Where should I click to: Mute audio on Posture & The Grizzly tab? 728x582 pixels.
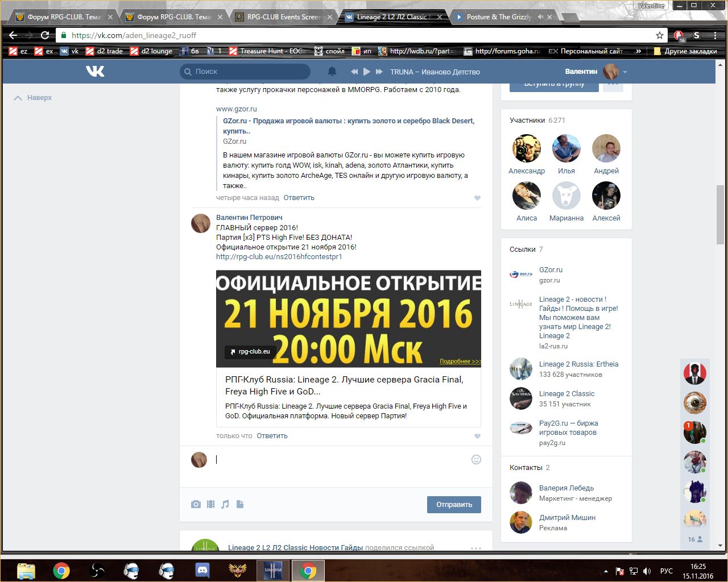(540, 17)
